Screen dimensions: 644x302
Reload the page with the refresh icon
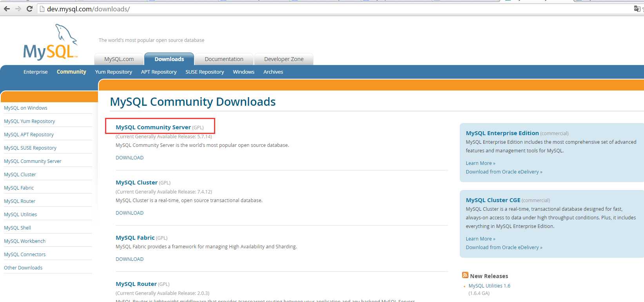click(29, 9)
